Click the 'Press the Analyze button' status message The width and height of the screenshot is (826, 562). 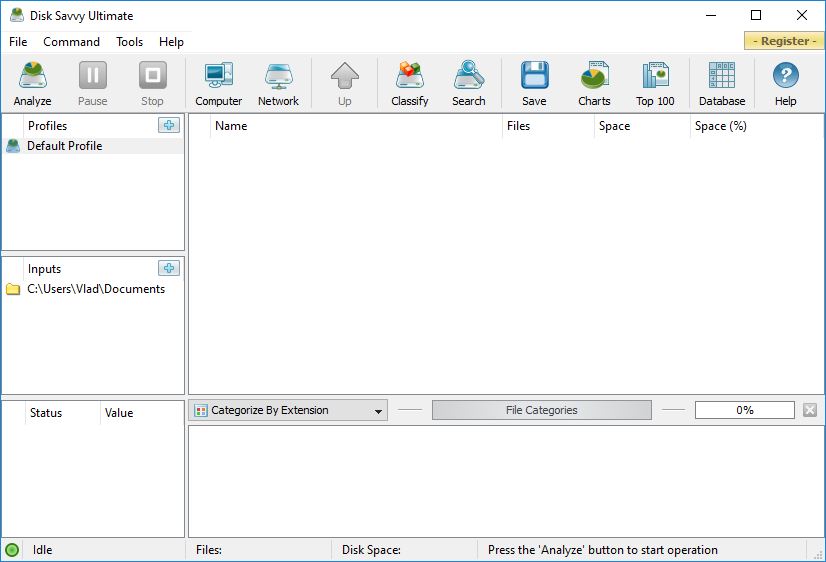coord(603,550)
